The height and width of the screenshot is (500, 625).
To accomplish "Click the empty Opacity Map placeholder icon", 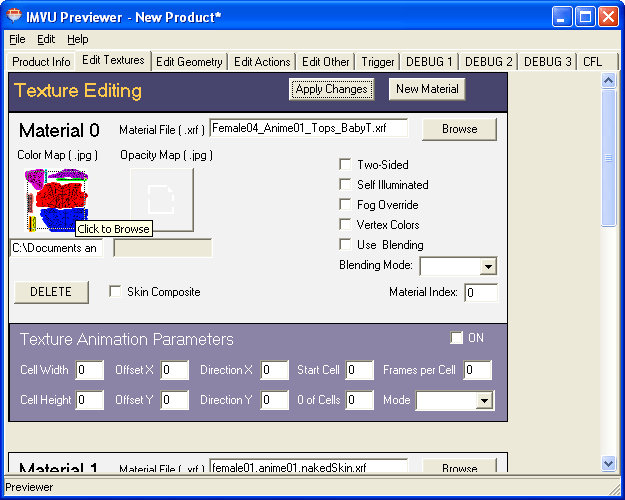I will [162, 200].
